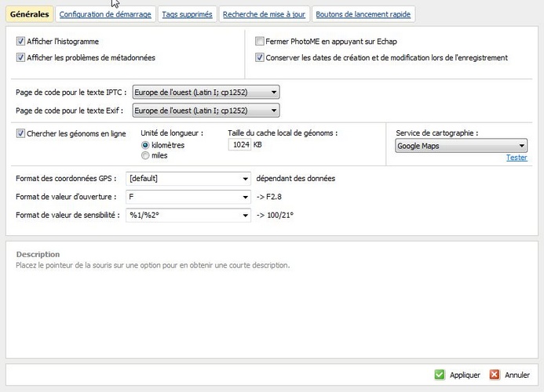544x392 pixels.
Task: Select the kilomètres radio button
Action: tap(145, 145)
